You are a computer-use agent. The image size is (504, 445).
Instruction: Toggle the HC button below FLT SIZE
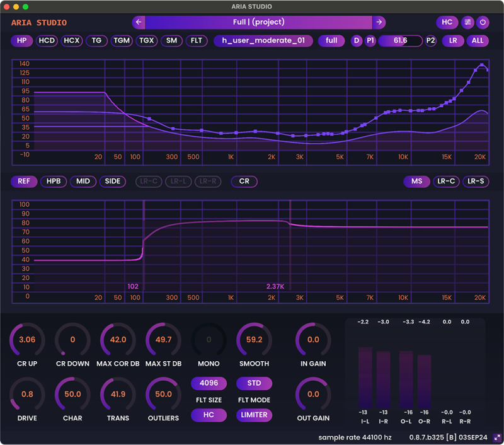(x=209, y=415)
